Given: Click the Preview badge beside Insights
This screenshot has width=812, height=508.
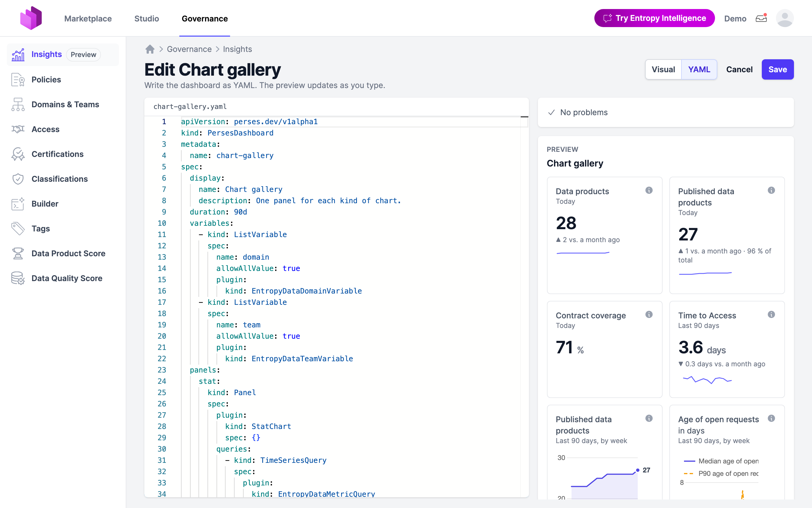Looking at the screenshot, I should click(83, 54).
